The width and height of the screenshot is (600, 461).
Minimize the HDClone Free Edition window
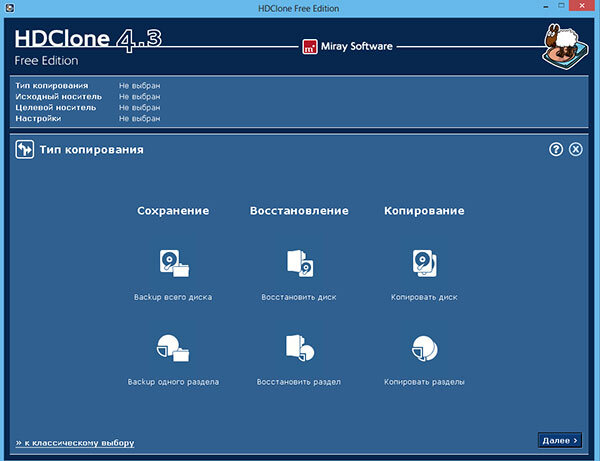point(546,7)
